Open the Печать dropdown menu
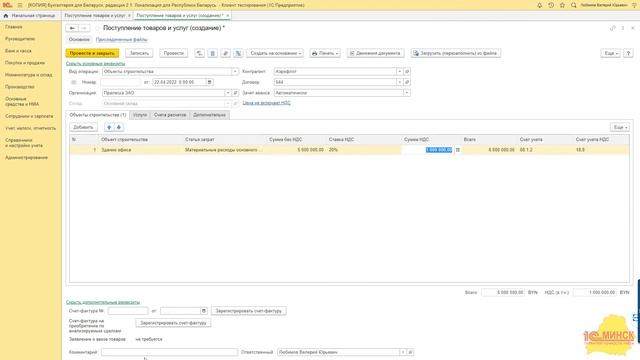 [325, 53]
